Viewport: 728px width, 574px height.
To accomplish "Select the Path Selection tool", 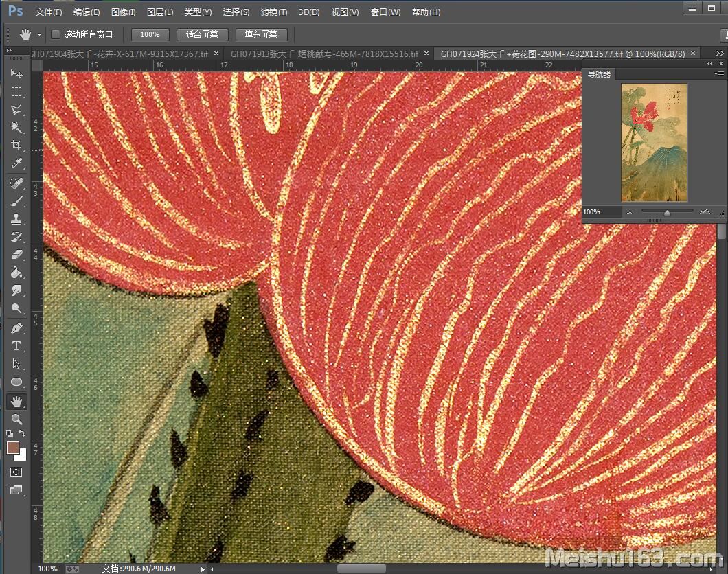I will (16, 365).
